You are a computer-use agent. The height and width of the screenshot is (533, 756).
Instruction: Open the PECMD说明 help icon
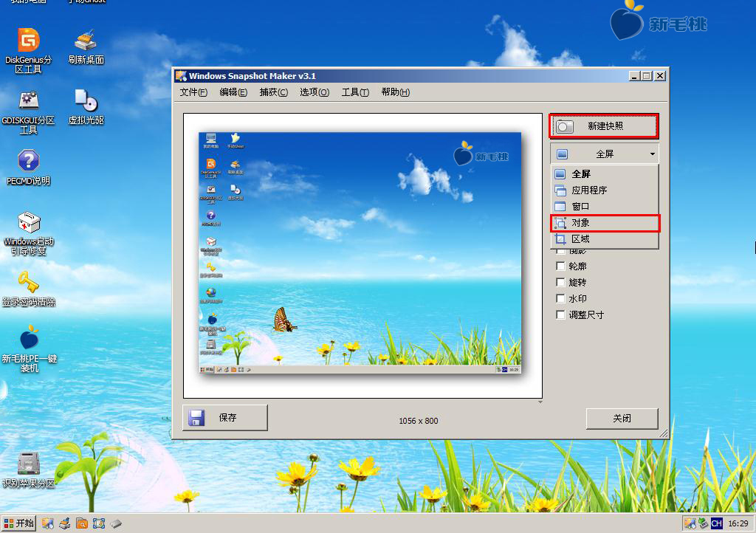click(29, 168)
